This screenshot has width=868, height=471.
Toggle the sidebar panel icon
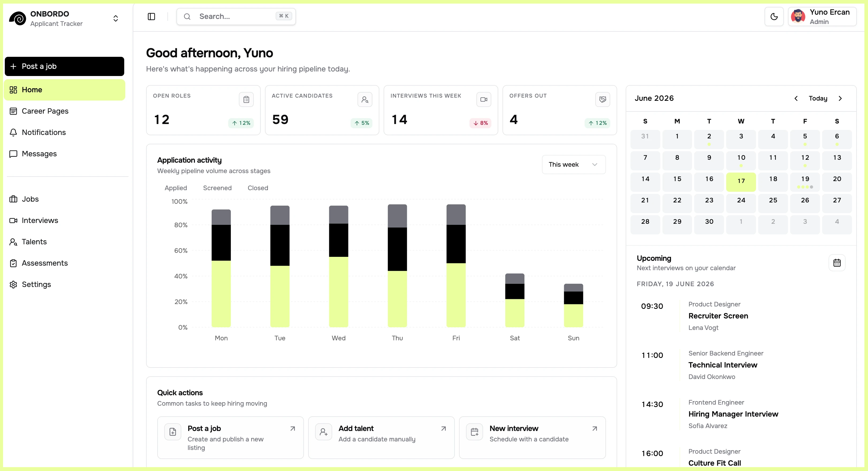(x=151, y=17)
